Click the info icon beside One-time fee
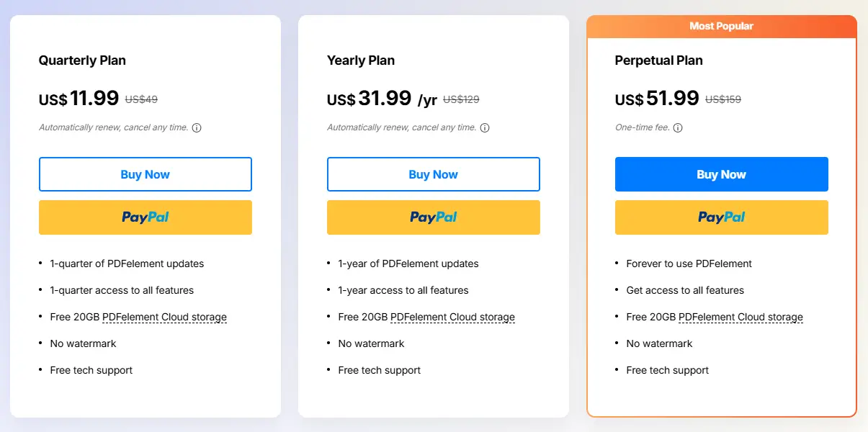This screenshot has width=868, height=432. click(x=678, y=128)
